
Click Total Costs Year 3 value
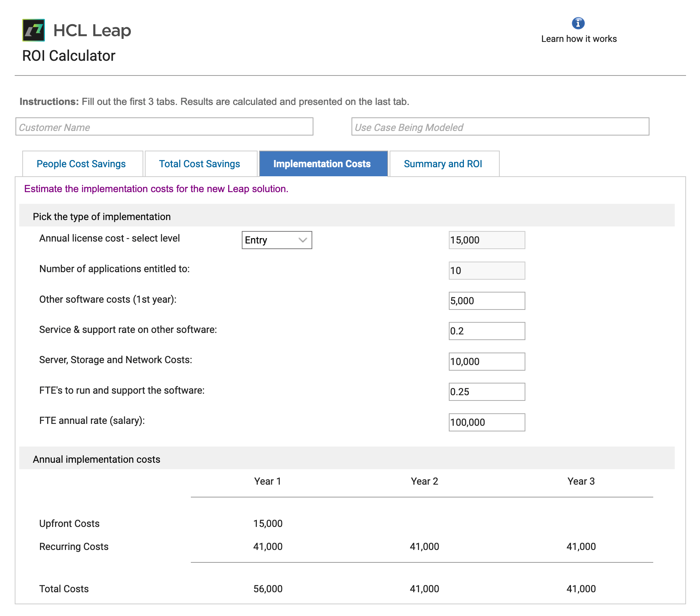(x=581, y=589)
